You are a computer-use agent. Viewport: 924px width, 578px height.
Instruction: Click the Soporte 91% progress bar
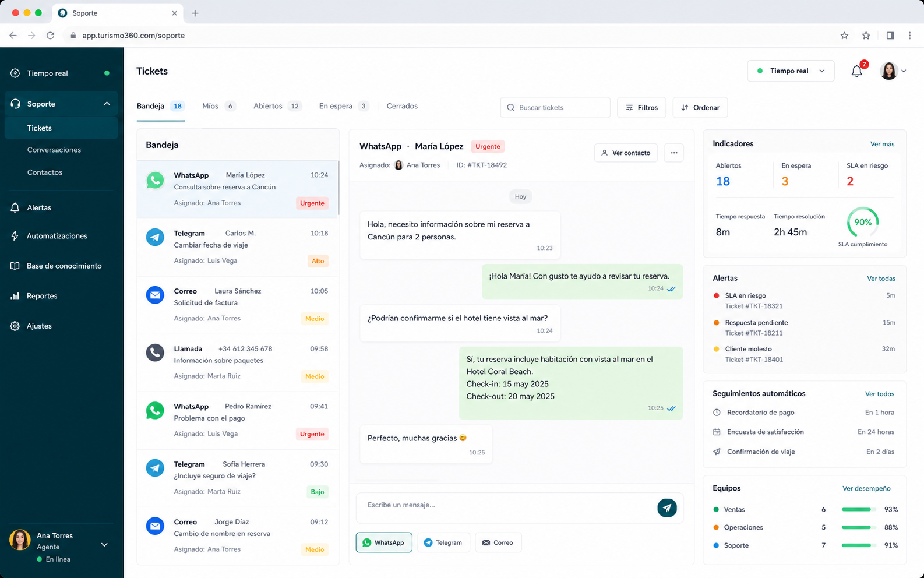pos(859,545)
